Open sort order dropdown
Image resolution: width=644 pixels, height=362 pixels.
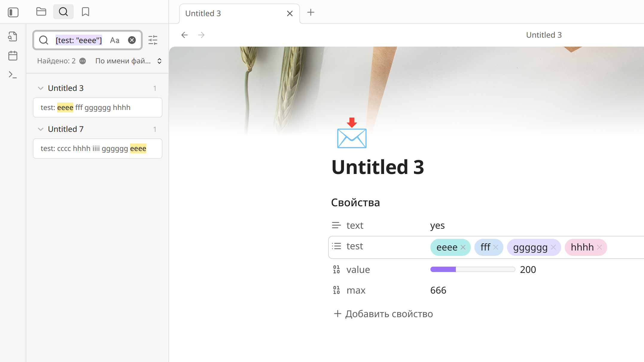coord(129,61)
